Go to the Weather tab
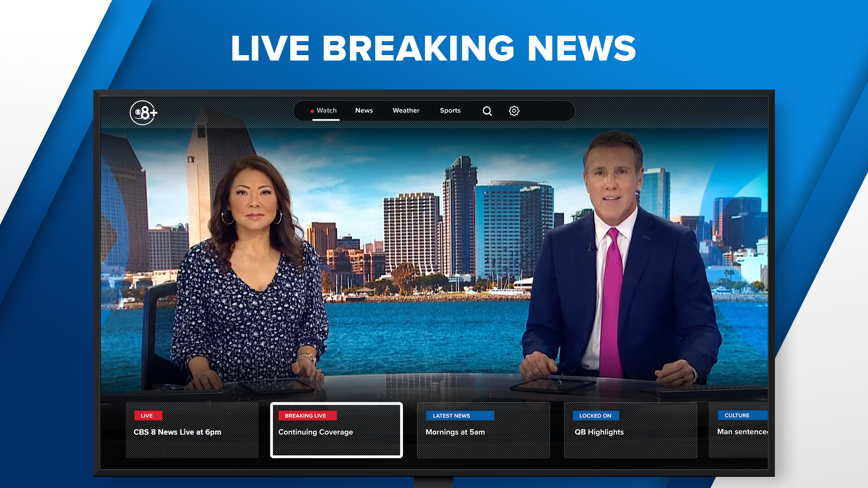Screen dimensions: 868x488 [406, 111]
